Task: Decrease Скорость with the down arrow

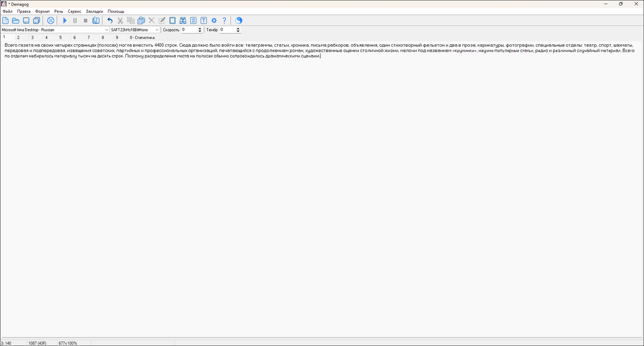Action: pyautogui.click(x=200, y=31)
